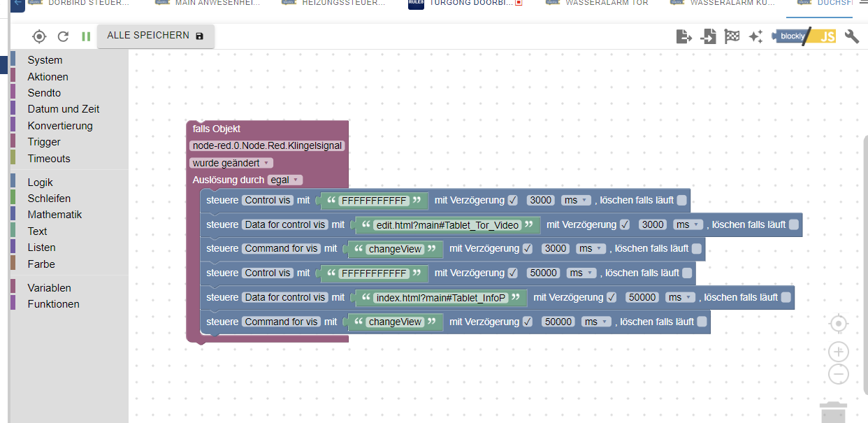This screenshot has height=423, width=868.
Task: Click the Alle Speichern button
Action: click(155, 36)
